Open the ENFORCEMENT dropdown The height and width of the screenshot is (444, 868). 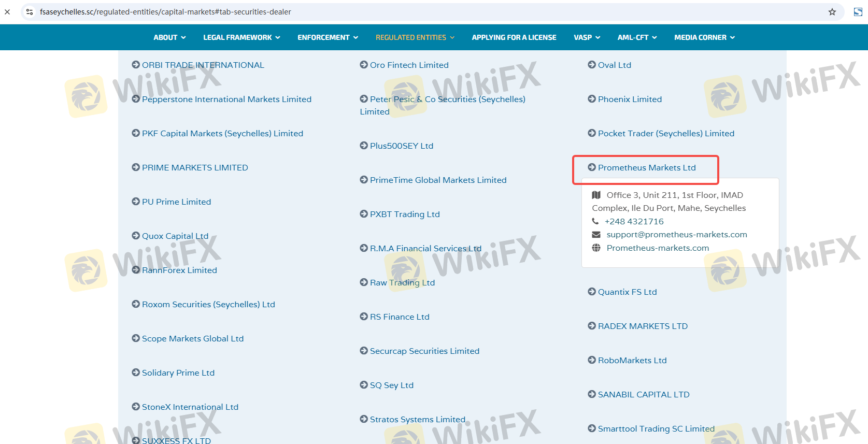(328, 37)
